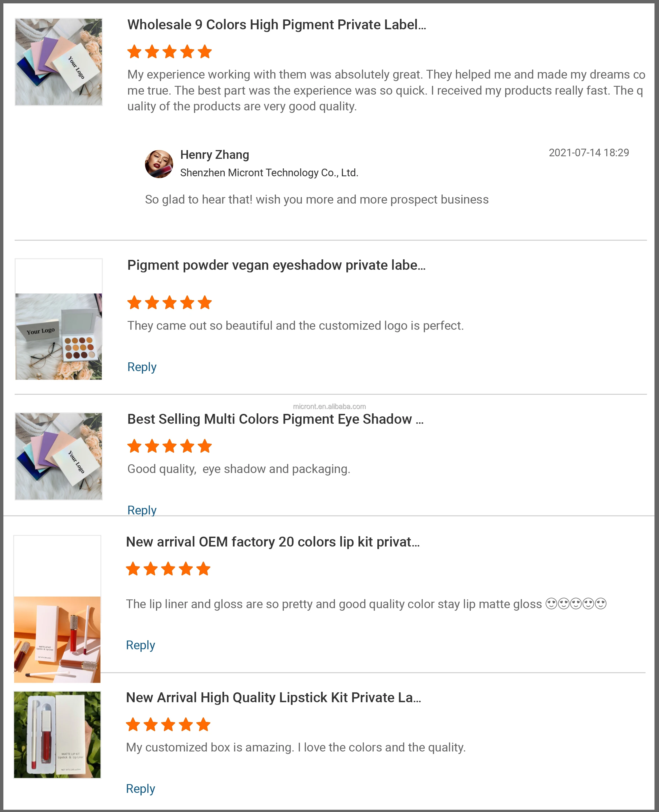
Task: Open Wholesale 9 Colors High Pigment product image
Action: (x=59, y=62)
